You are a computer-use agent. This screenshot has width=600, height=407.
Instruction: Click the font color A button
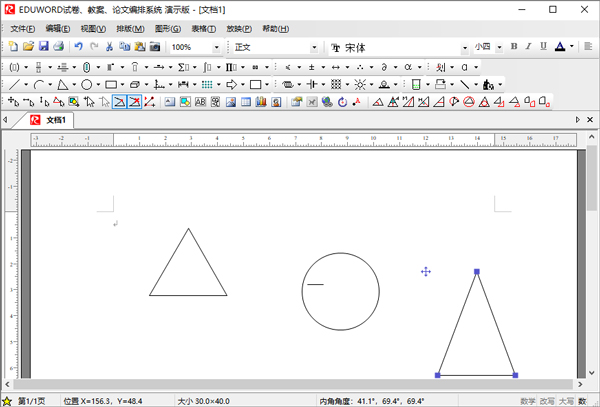click(560, 47)
